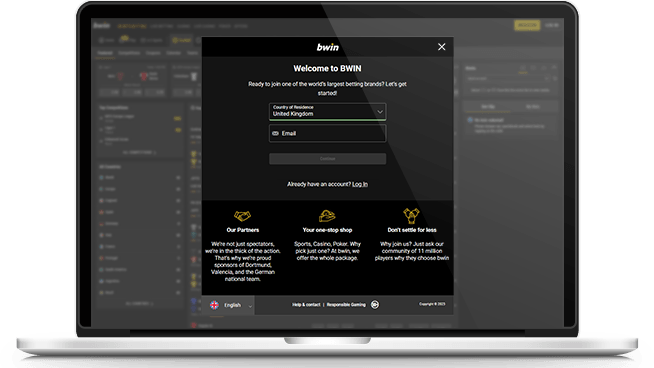654x368 pixels.
Task: Click the greyed-out Continue button
Action: tap(327, 159)
